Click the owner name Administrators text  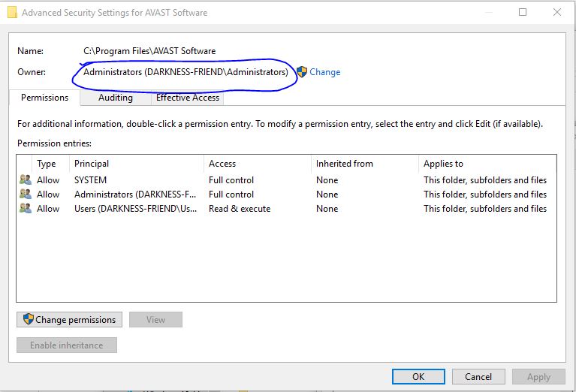[185, 72]
